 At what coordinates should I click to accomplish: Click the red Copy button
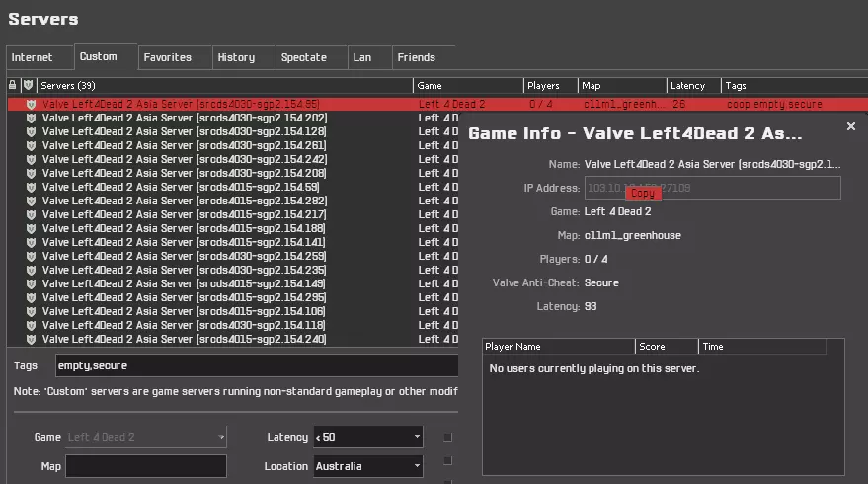[x=643, y=194]
